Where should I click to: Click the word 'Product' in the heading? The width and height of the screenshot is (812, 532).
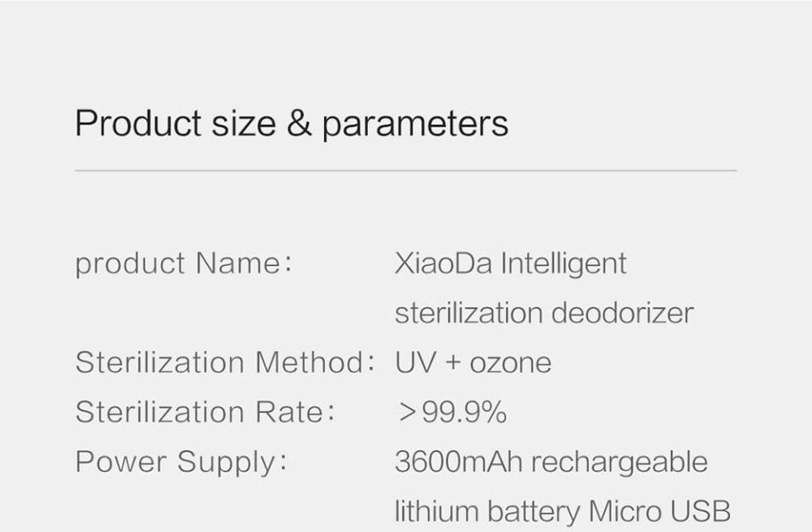pos(138,123)
